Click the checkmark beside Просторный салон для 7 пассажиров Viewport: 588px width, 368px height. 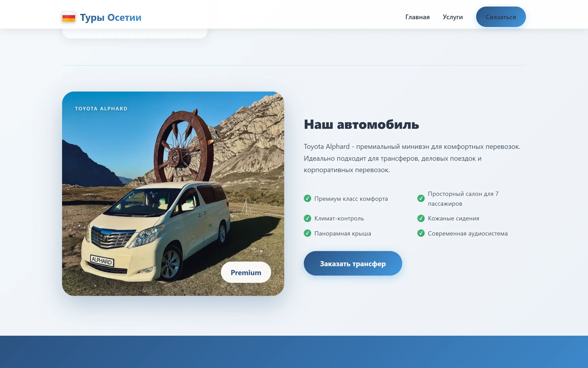[x=421, y=198]
